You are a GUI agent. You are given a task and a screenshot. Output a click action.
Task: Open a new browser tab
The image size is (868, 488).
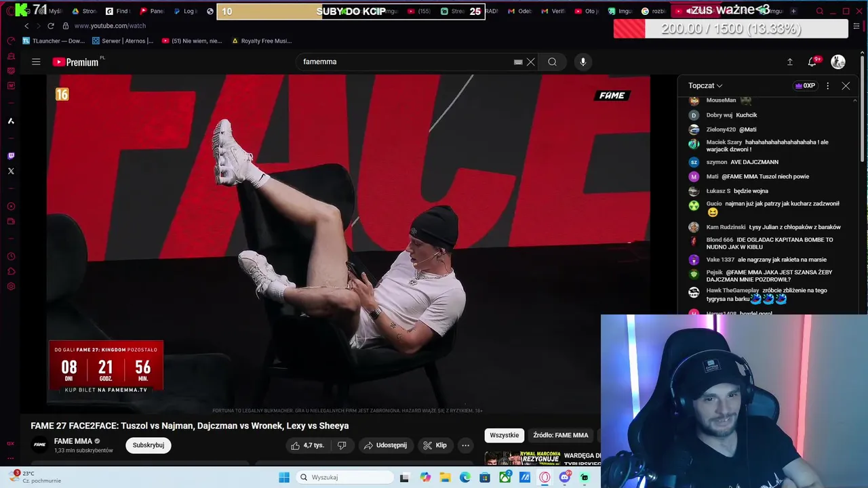(794, 11)
